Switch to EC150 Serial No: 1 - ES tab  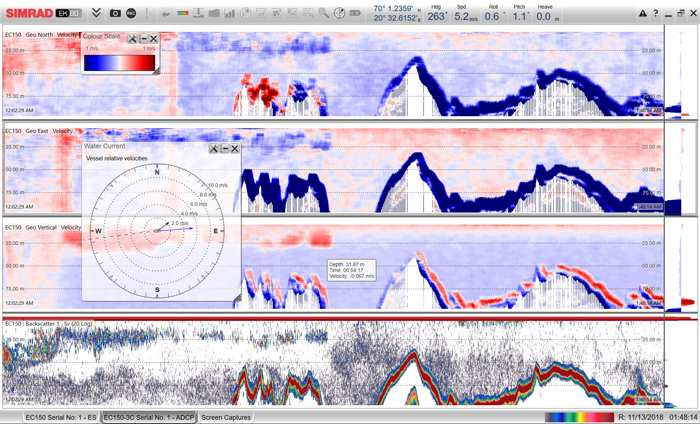pos(61,417)
